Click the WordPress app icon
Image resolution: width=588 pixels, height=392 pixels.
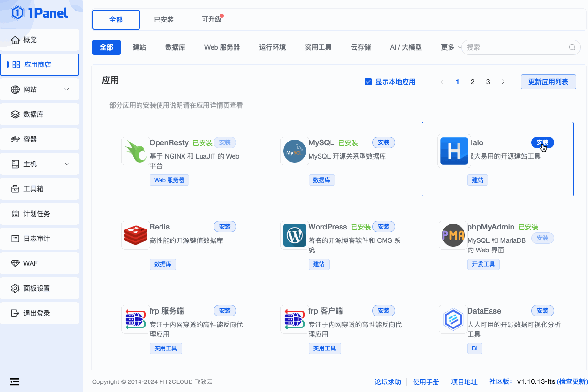pos(295,235)
